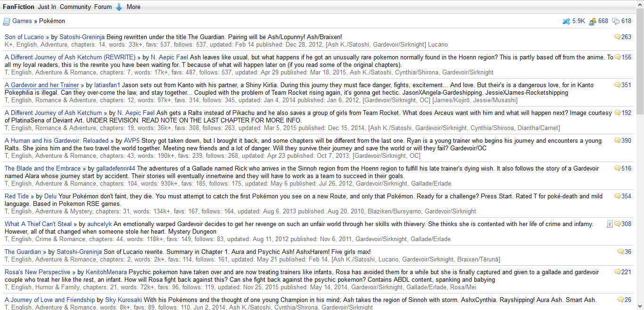644x310 pixels.
Task: Open the 668 communities count link
Action: coord(603,21)
